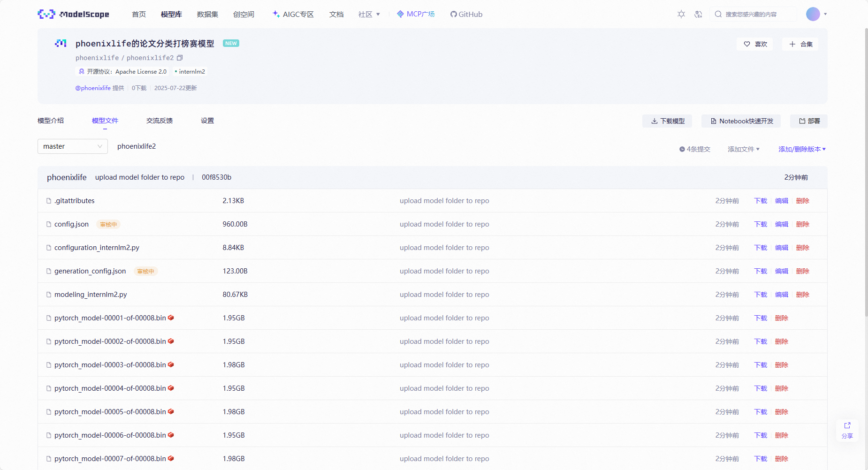The width and height of the screenshot is (868, 470).
Task: Copy model ID via copy icon
Action: pos(180,58)
